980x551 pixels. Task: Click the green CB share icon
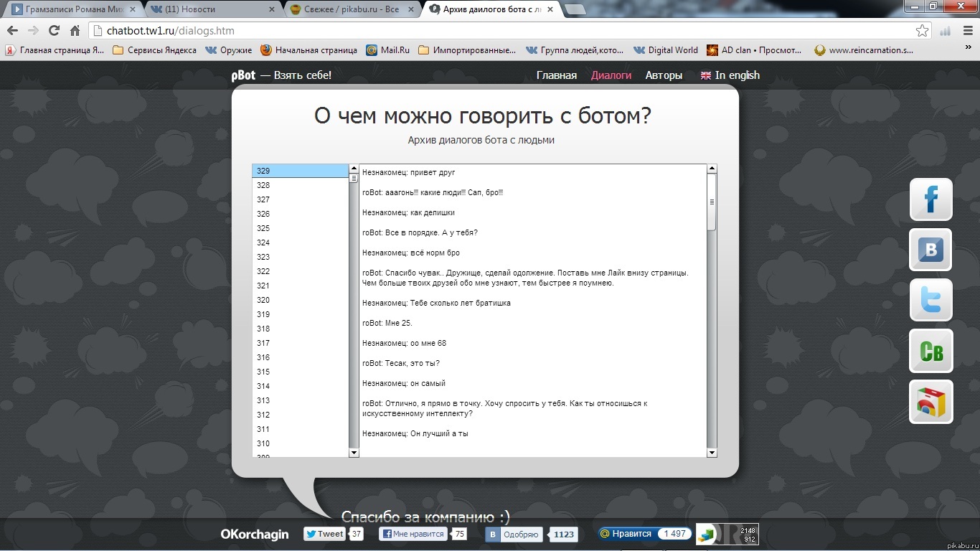pos(930,351)
